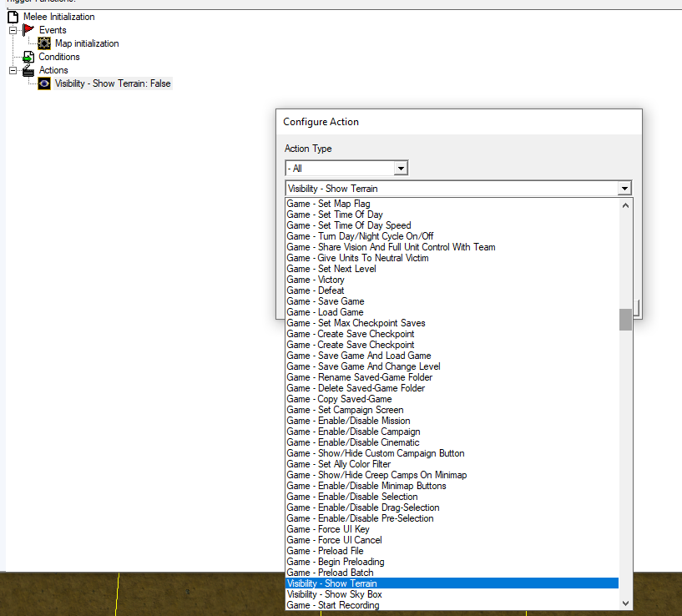Select Game - Enable/Disable Mission
682x616 pixels.
(x=452, y=422)
